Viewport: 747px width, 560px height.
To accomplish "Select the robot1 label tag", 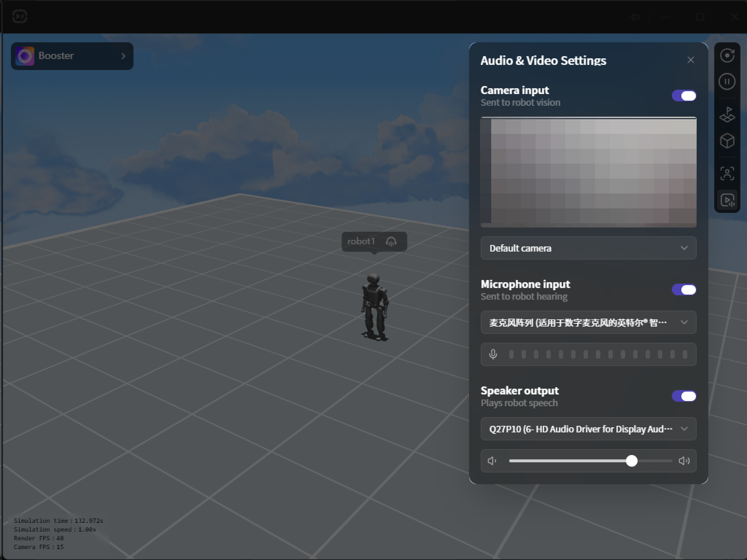I will coord(374,241).
